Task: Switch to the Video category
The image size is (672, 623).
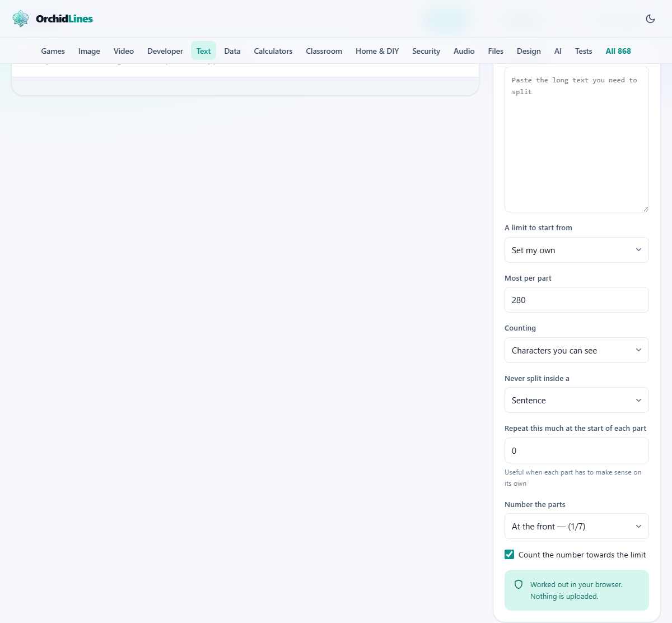Action: coord(124,51)
